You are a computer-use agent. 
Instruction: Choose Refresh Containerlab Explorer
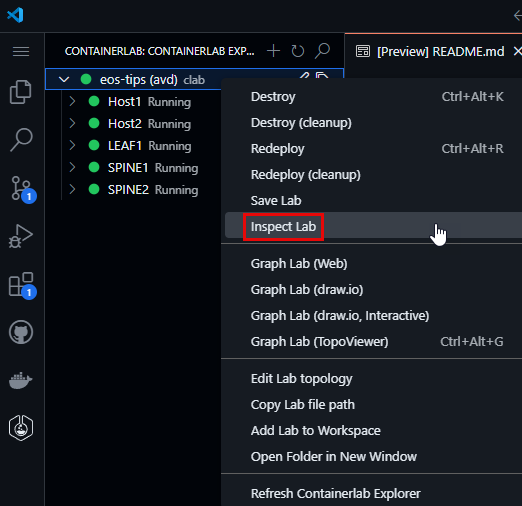click(x=373, y=494)
